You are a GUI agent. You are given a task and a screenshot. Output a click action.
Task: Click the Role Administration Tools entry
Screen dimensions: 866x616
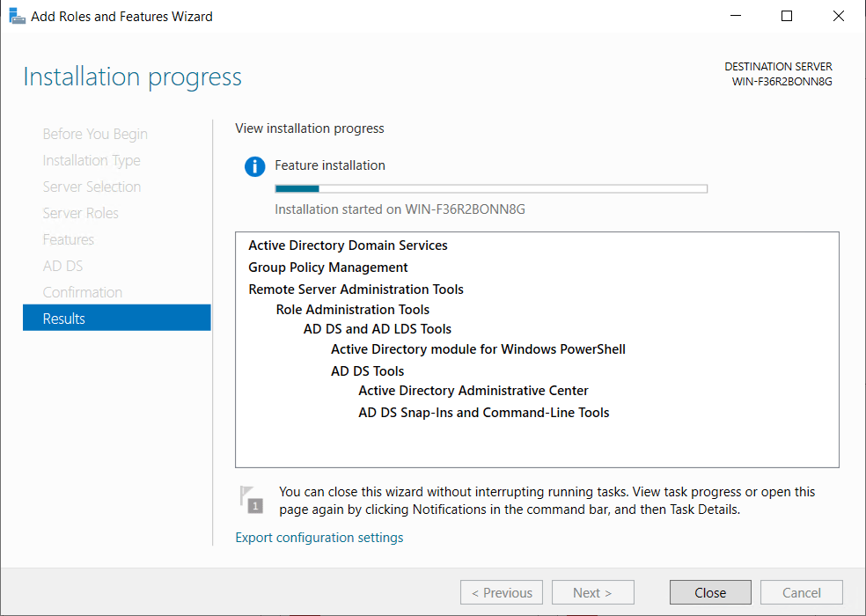353,310
